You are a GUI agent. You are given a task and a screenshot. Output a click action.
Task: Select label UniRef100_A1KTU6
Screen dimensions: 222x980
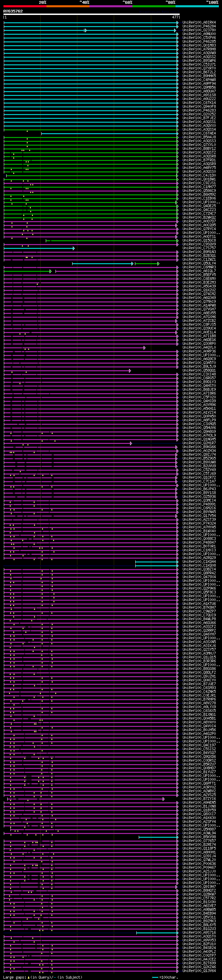(199, 604)
